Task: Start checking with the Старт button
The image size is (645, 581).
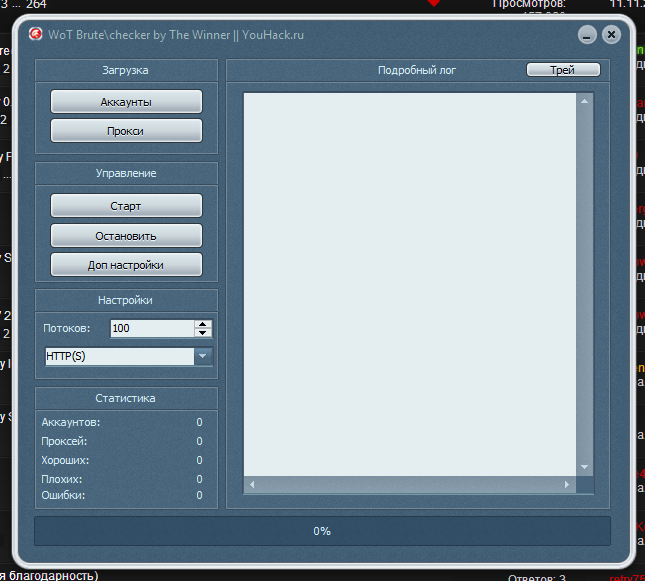Action: 126,206
